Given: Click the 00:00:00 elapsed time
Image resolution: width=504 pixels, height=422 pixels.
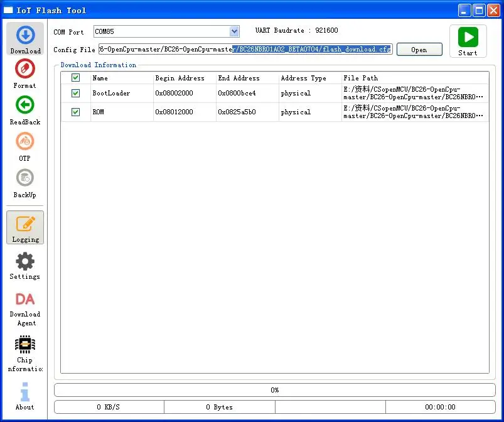Looking at the screenshot, I should (x=441, y=407).
